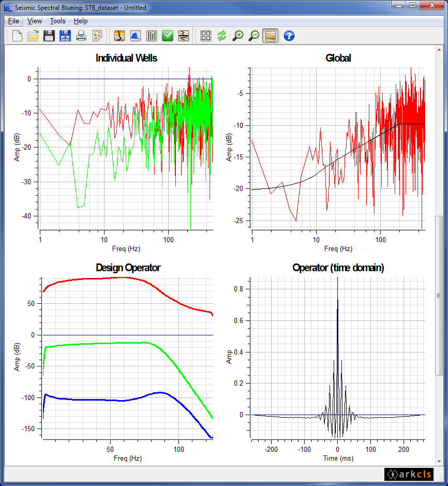This screenshot has width=448, height=486.
Task: Open the Tools menu
Action: point(57,21)
